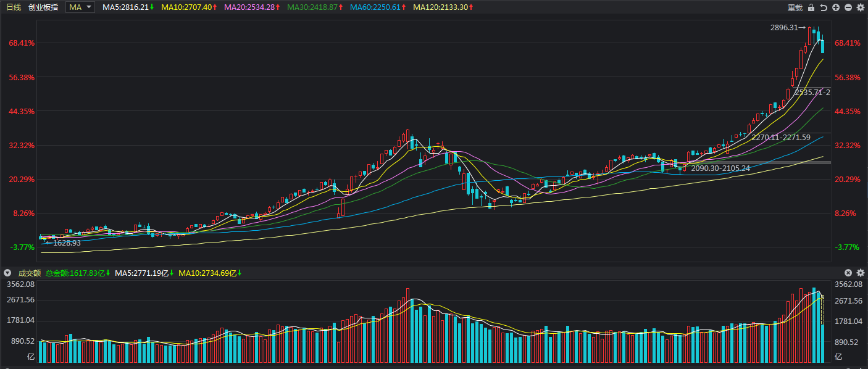Click the right volume axis 890.52 label

click(847, 341)
